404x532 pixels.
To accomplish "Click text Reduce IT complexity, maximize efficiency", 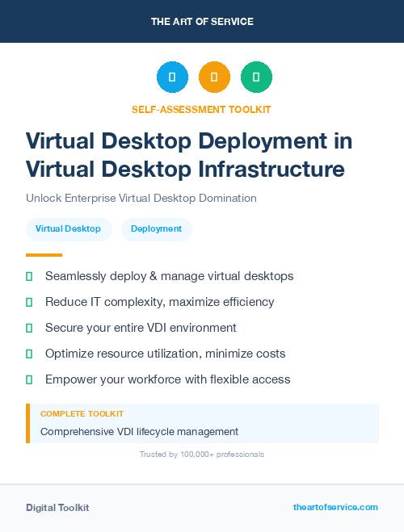I will (159, 302).
